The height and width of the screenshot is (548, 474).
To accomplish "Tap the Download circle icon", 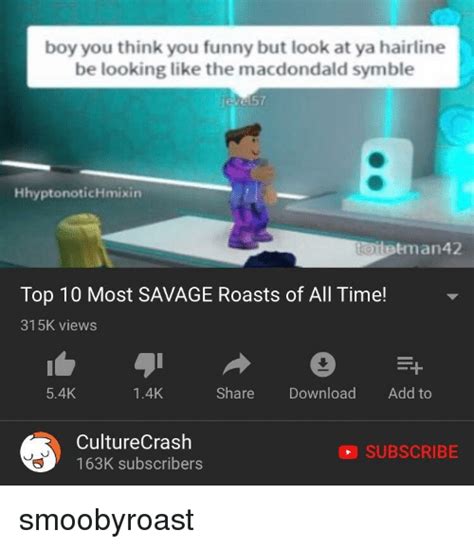I will (323, 364).
